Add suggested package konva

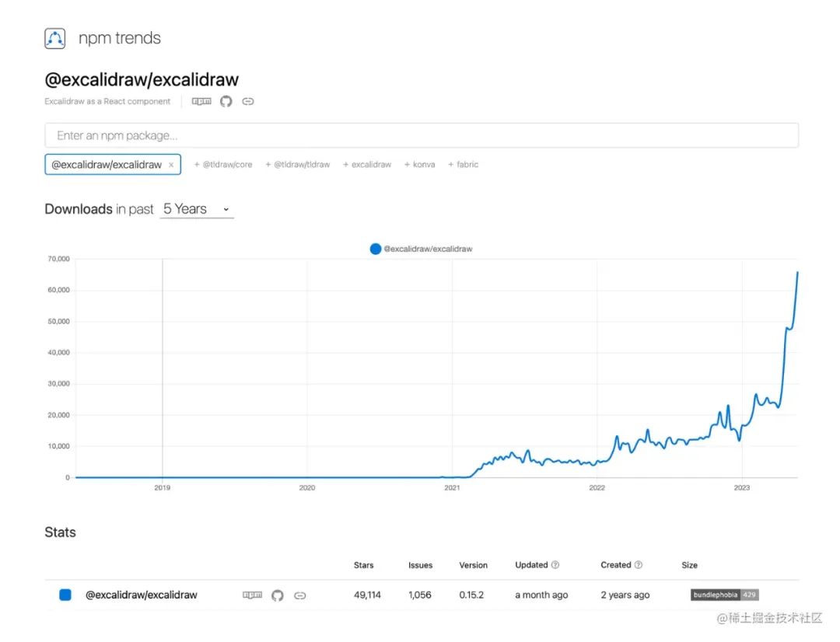coord(419,164)
